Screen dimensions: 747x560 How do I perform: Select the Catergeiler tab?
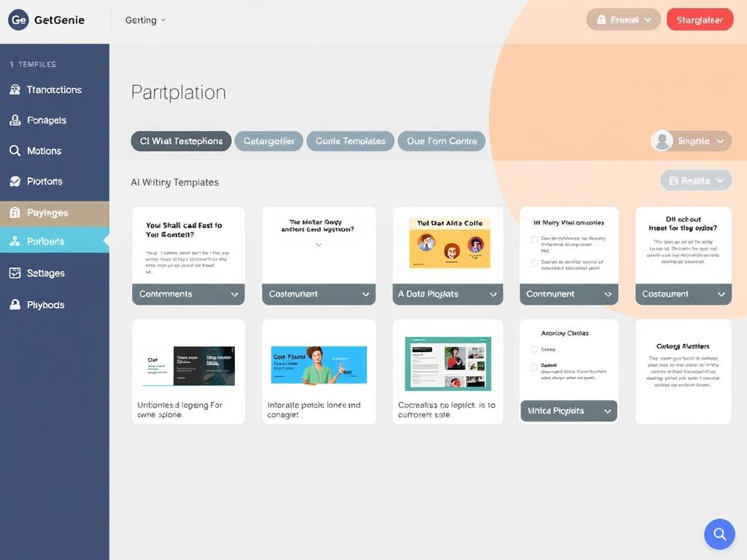coord(268,141)
